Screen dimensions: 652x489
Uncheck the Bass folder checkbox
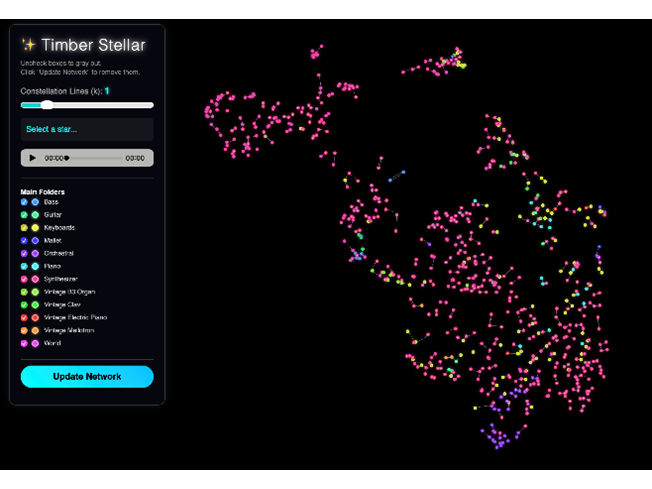25,202
